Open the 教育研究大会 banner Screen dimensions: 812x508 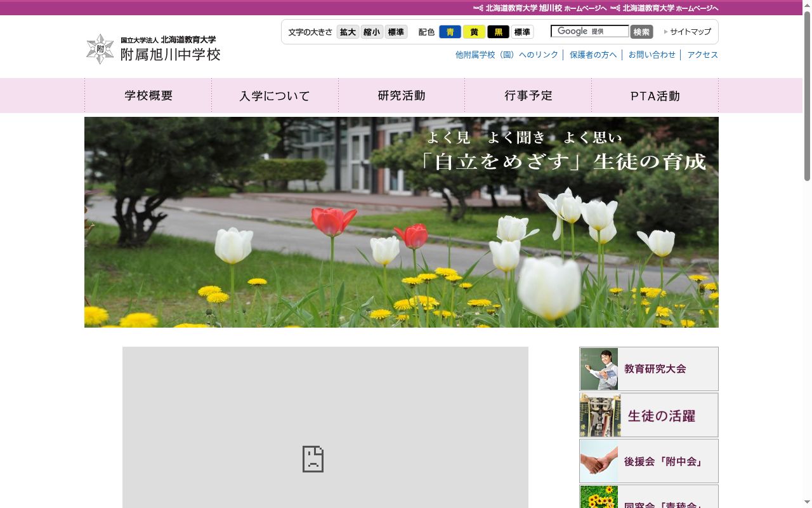(x=649, y=369)
